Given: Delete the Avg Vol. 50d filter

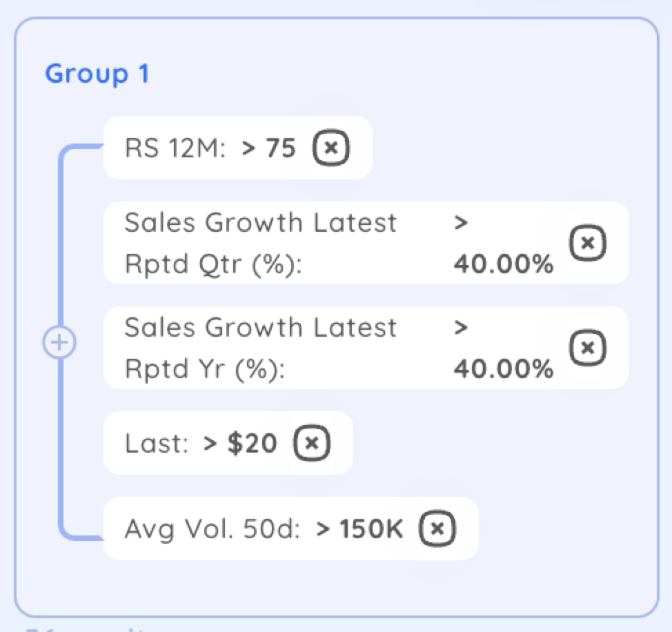Looking at the screenshot, I should 437,529.
